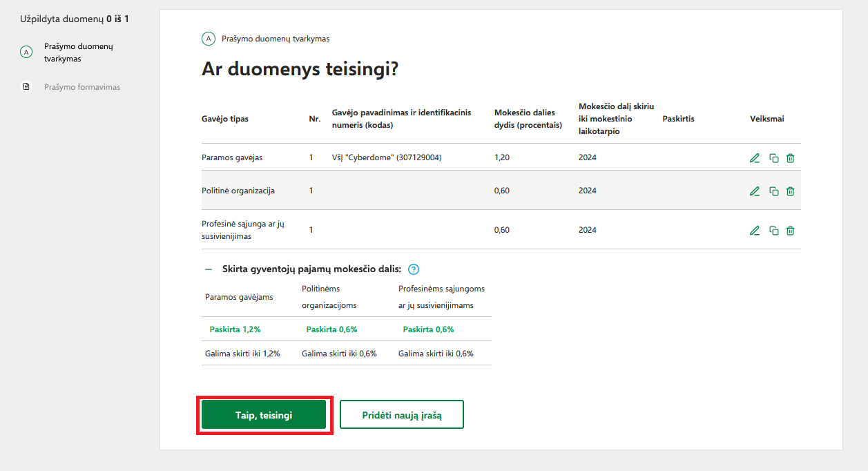Collapse the Skirta gyventojų pajamų mokesčio dalis section
The width and height of the screenshot is (868, 471).
pyautogui.click(x=208, y=269)
